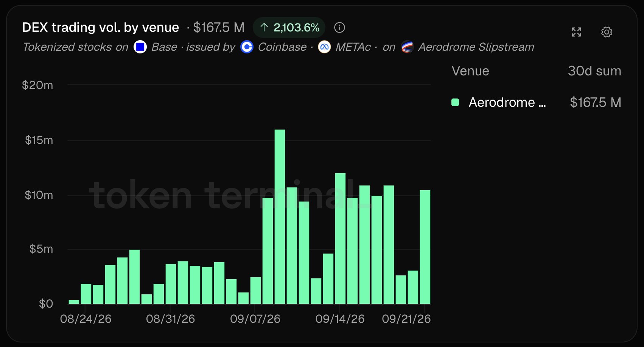
Task: Toggle the Aerodrome legend color swatch
Action: (x=455, y=102)
